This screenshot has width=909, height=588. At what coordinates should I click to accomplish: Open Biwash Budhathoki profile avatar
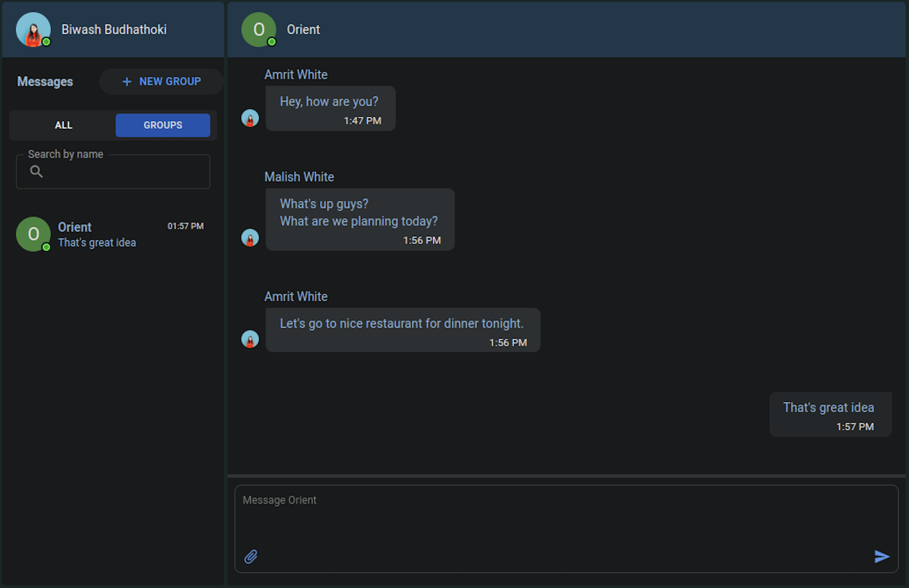point(33,29)
